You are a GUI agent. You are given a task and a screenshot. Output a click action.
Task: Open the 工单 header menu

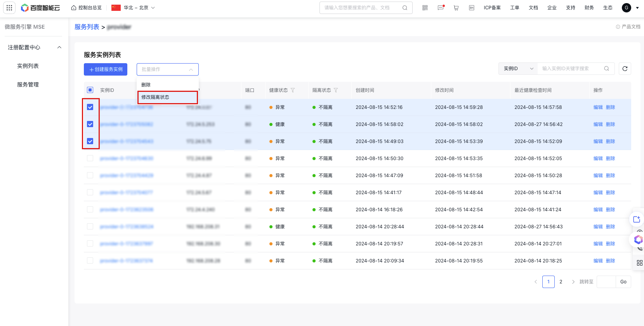[x=515, y=8]
